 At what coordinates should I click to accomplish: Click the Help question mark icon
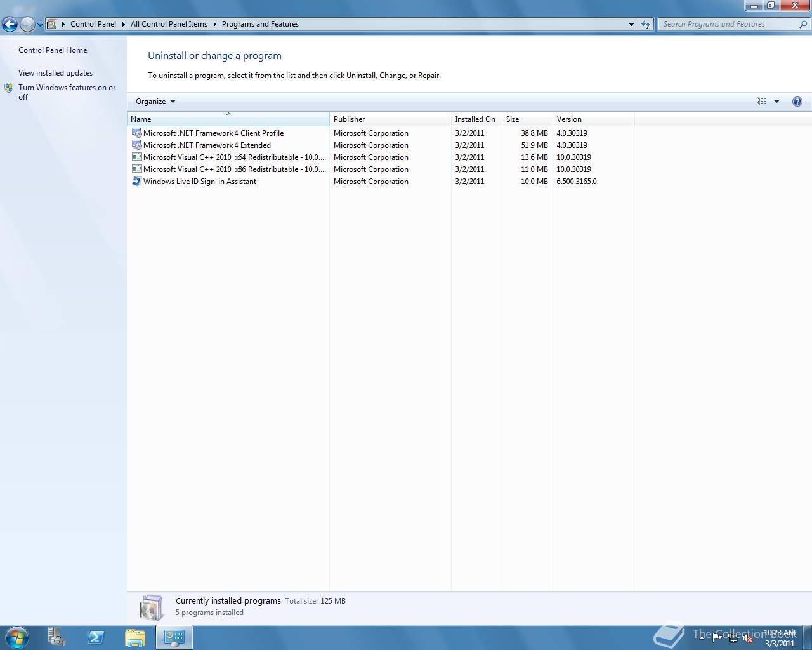[x=797, y=102]
